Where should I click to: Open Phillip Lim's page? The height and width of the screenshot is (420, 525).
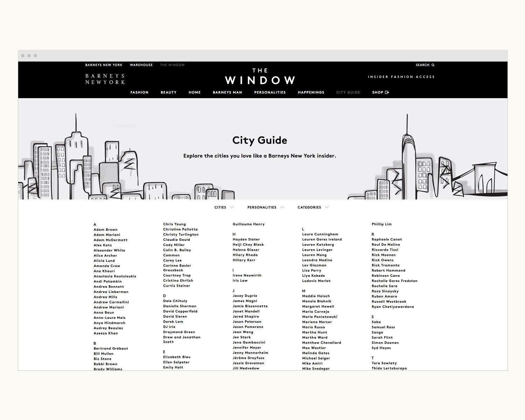tap(382, 224)
